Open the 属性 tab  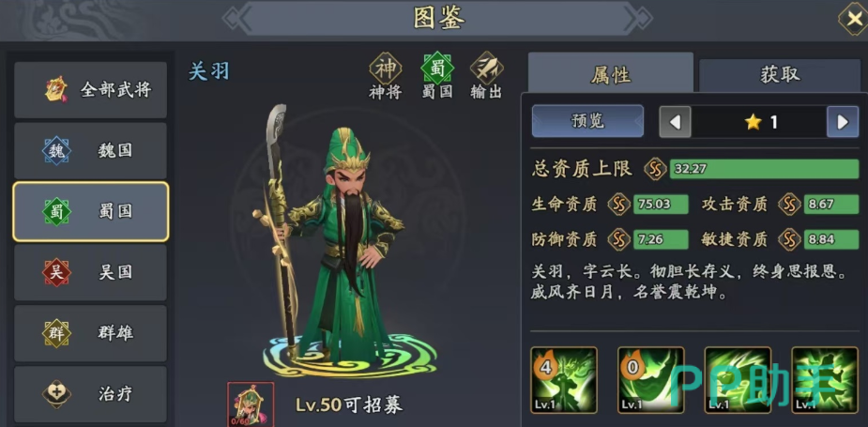tap(611, 73)
